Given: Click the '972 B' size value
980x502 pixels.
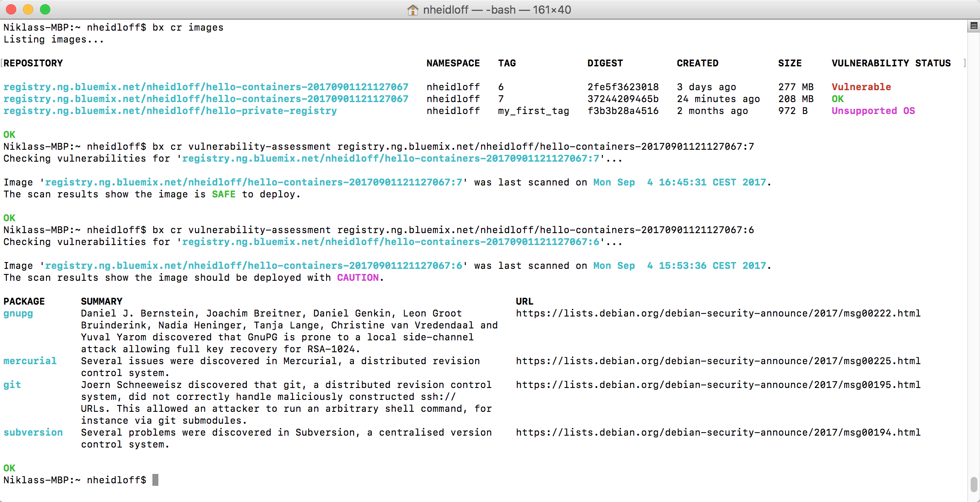Looking at the screenshot, I should click(x=793, y=111).
